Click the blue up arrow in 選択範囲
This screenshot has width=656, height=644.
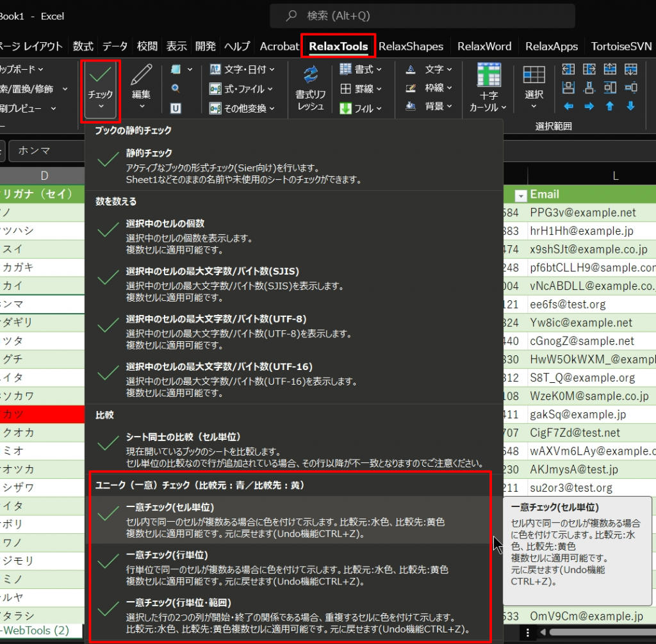tap(610, 106)
